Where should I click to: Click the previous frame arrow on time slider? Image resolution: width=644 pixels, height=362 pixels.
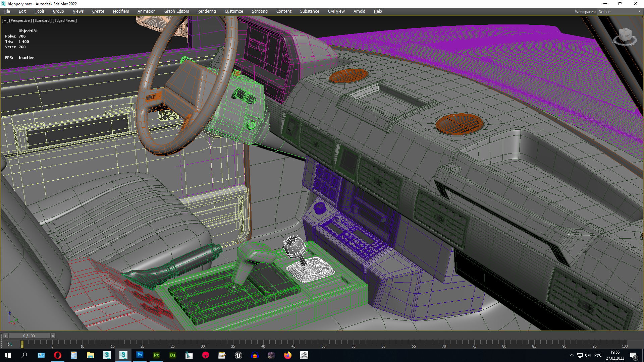pos(6,336)
